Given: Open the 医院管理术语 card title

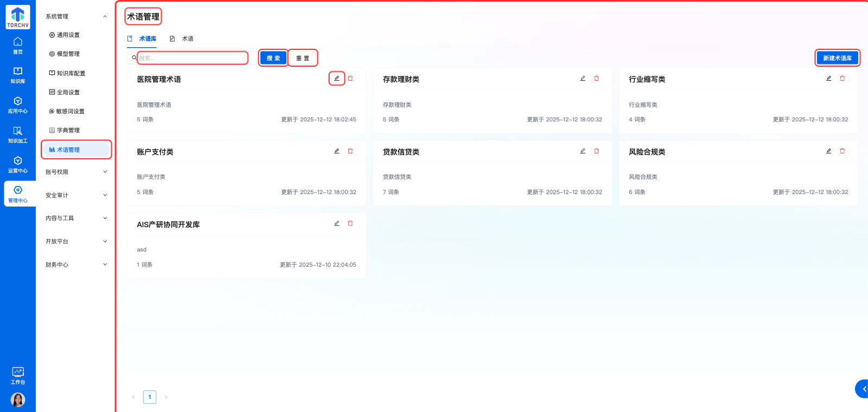Looking at the screenshot, I should click(x=159, y=79).
